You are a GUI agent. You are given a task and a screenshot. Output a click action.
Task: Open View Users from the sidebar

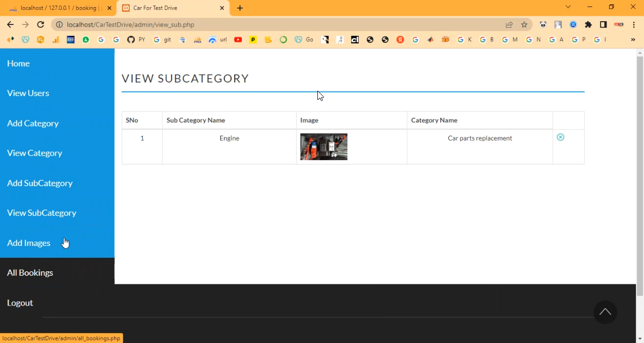(28, 93)
